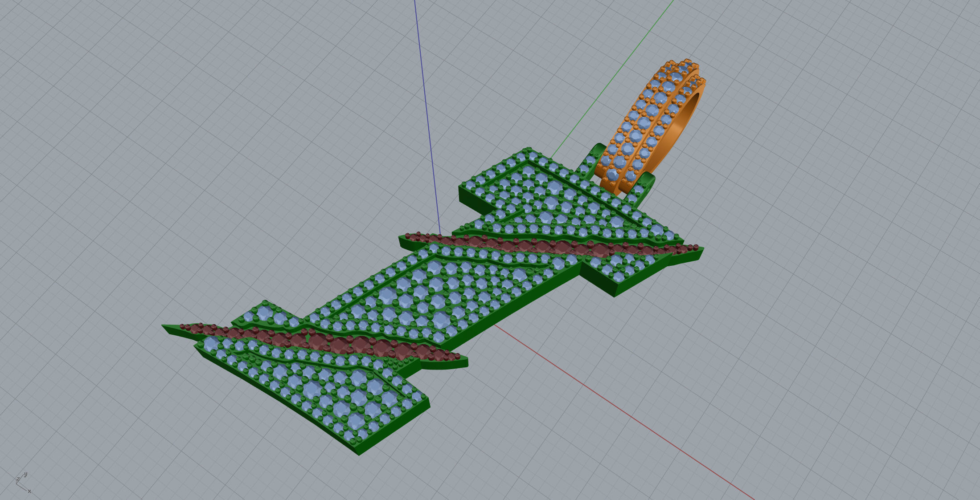Click the red X-axis construction line
980x500 pixels.
[624, 412]
